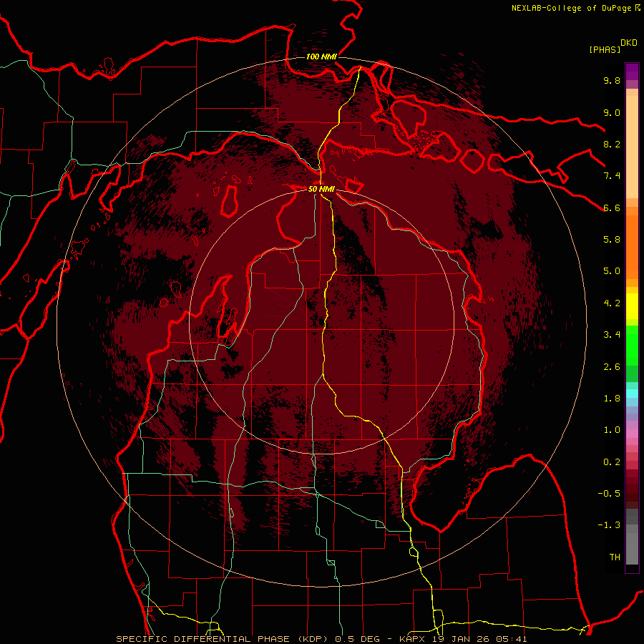The width and height of the screenshot is (644, 644).
Task: Click the 1.8 legend value
Action: click(612, 399)
